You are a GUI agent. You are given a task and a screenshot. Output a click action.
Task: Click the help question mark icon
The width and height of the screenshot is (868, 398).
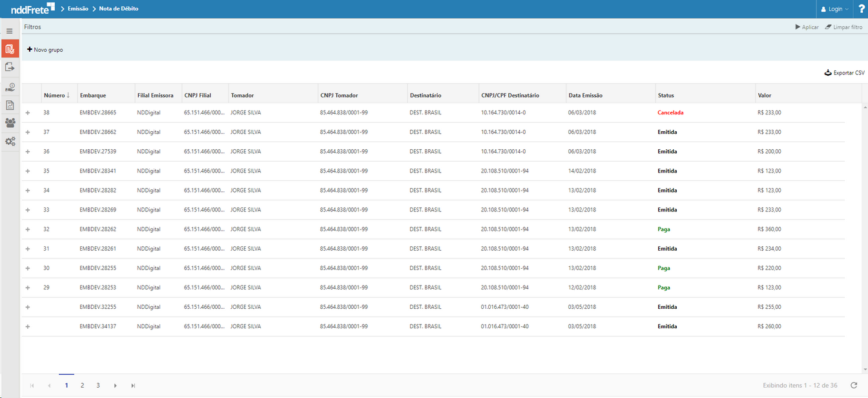(862, 9)
